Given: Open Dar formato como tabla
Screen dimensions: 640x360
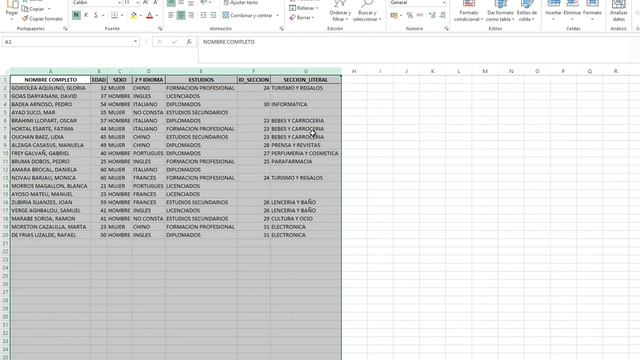Looking at the screenshot, I should point(500,11).
